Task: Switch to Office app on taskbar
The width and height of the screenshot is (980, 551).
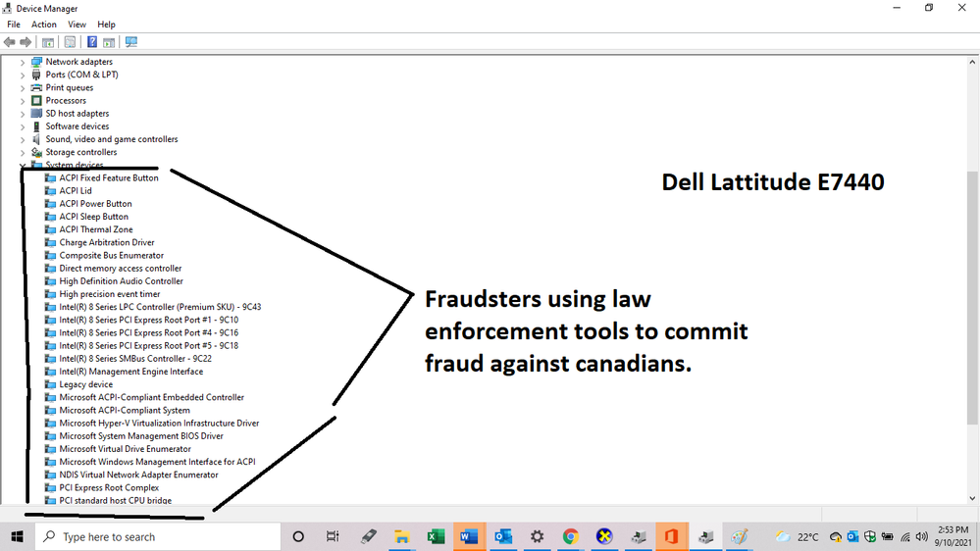Action: point(671,536)
